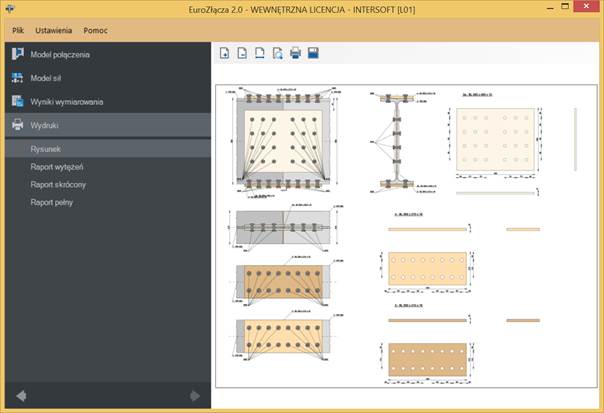The image size is (604, 413).
Task: Click the Wydruki printer sidebar icon
Action: point(17,125)
